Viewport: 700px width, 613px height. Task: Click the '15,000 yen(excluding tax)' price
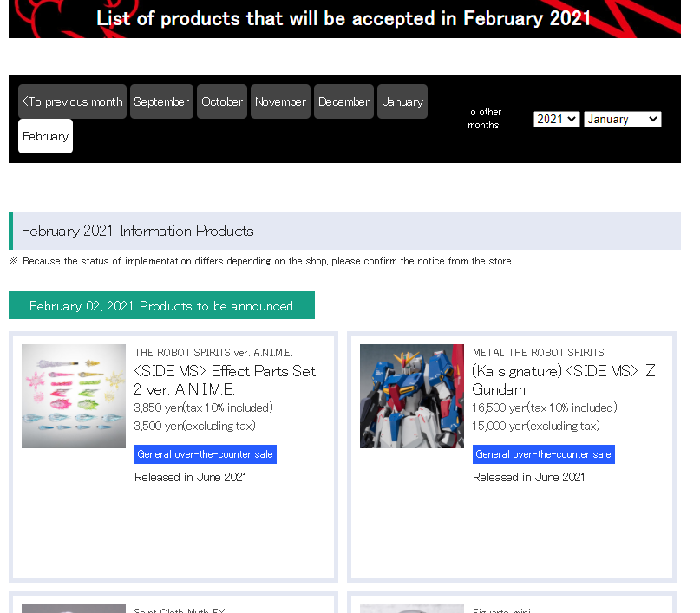(536, 426)
